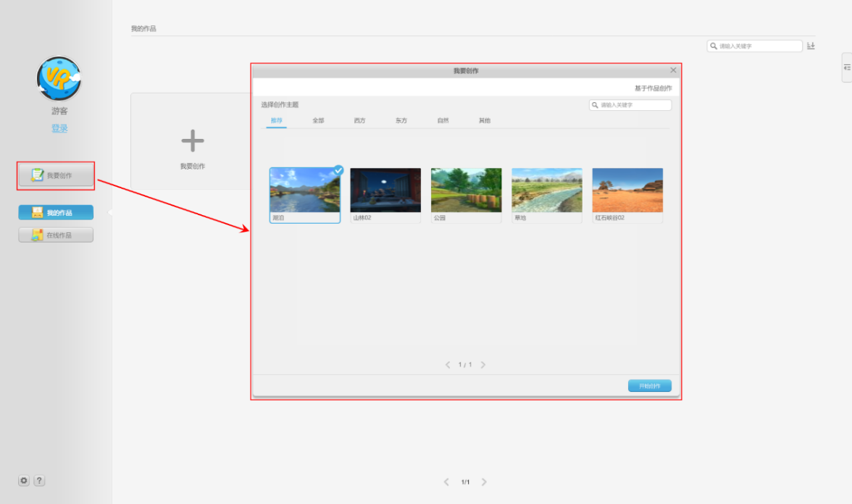This screenshot has width=852, height=504.
Task: Select the 公园 theme thumbnail
Action: (467, 195)
